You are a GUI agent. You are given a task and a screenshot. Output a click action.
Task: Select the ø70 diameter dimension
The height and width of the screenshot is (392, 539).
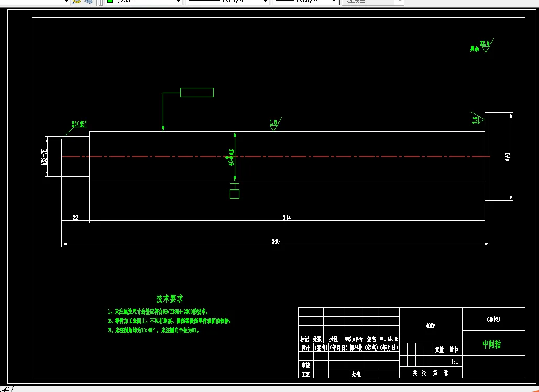click(508, 157)
